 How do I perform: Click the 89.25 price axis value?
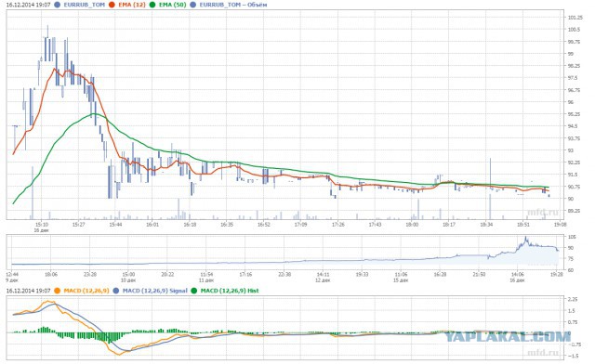575,211
